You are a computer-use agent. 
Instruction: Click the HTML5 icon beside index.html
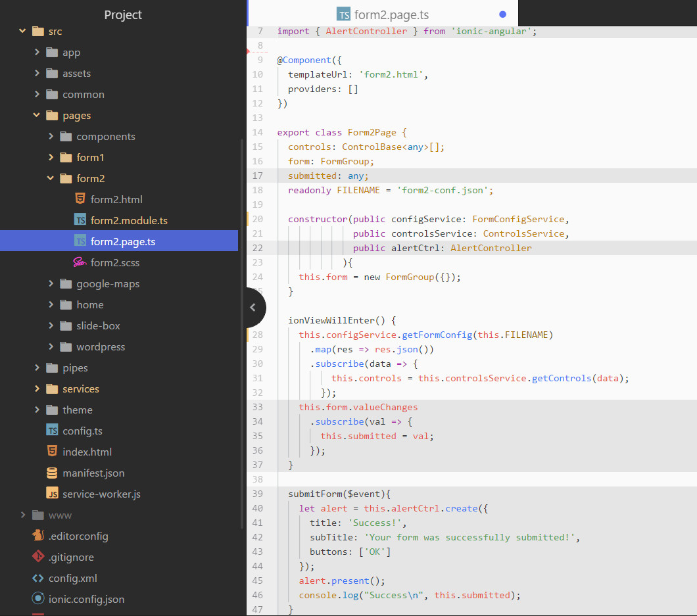click(52, 451)
